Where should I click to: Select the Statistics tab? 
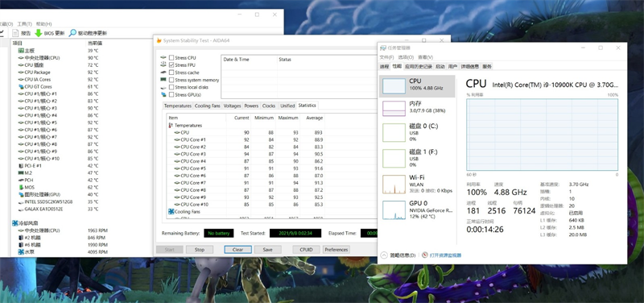click(308, 106)
